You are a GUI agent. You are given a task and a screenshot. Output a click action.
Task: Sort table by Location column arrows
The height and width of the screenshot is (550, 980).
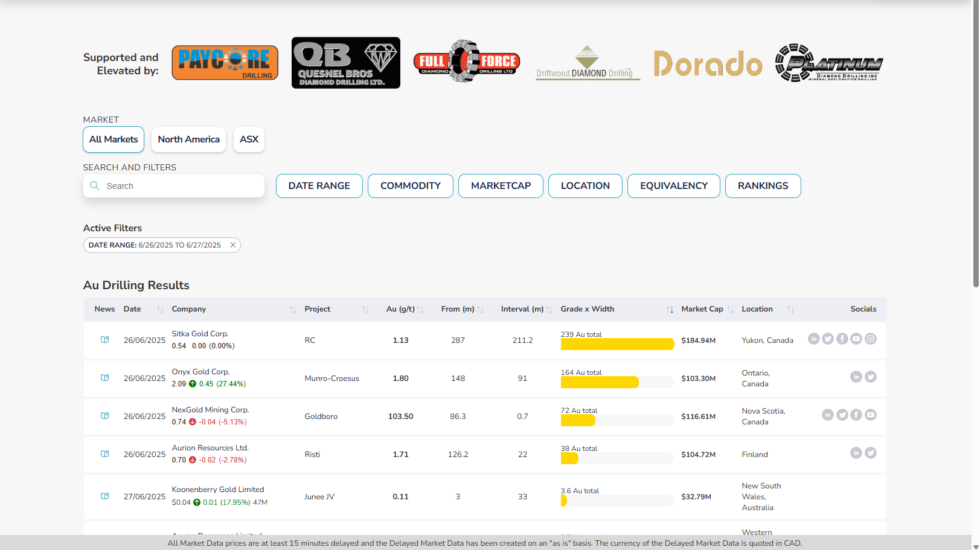(790, 310)
